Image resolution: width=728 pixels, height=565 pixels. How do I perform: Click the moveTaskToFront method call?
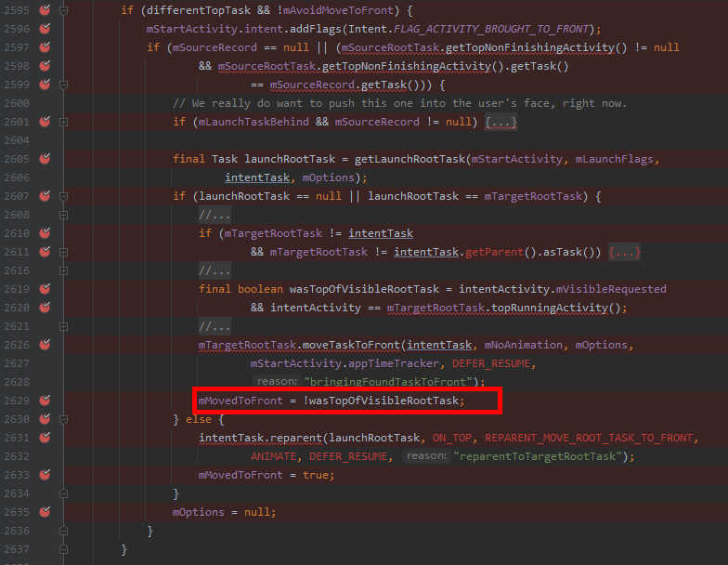pyautogui.click(x=351, y=345)
